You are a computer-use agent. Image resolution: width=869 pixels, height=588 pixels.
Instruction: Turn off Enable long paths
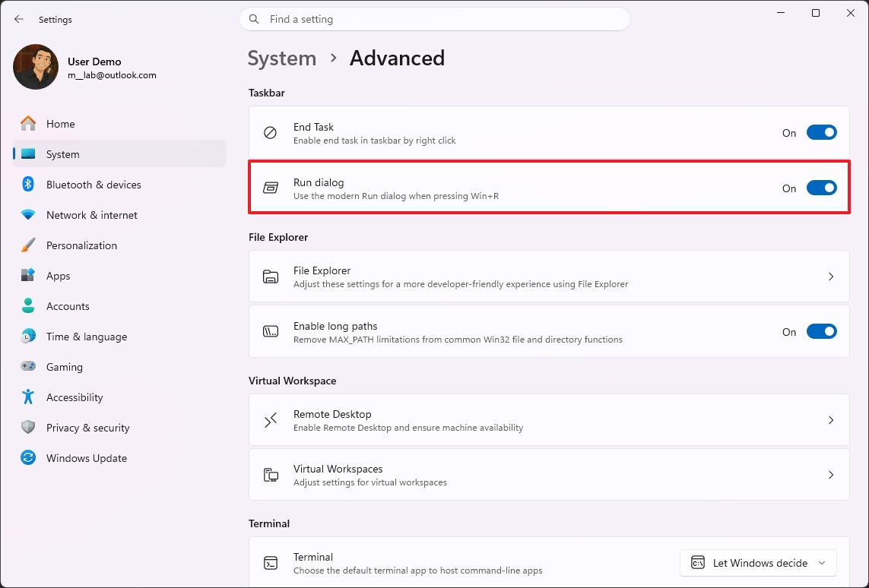pyautogui.click(x=822, y=331)
